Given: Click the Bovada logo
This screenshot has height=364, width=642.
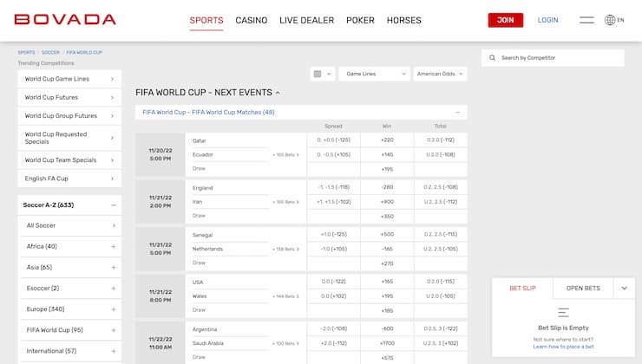Looking at the screenshot, I should [65, 20].
